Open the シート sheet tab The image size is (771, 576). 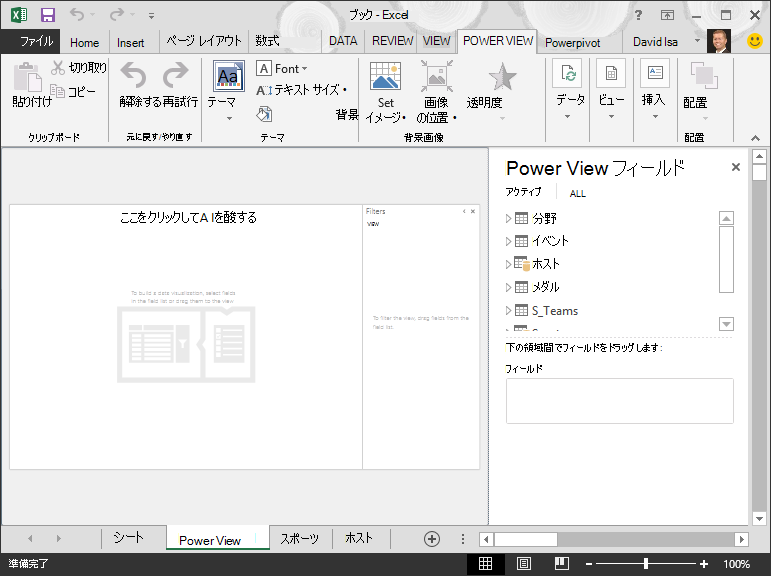tap(129, 538)
